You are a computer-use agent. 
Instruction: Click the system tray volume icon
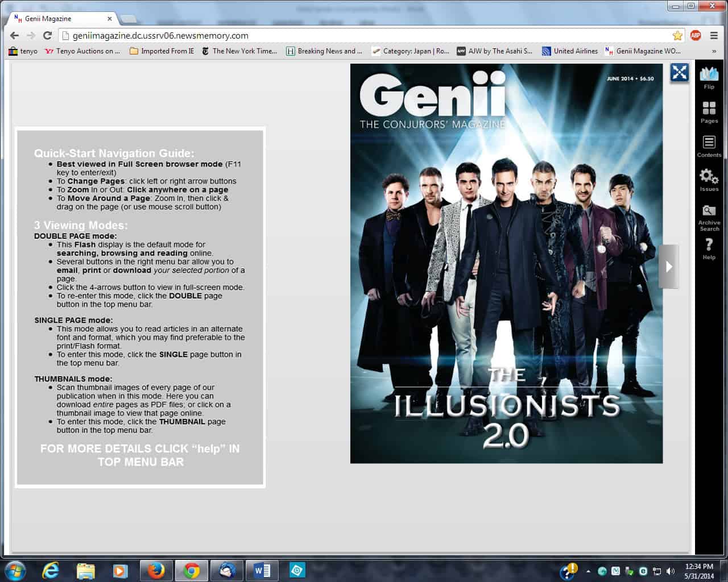671,571
